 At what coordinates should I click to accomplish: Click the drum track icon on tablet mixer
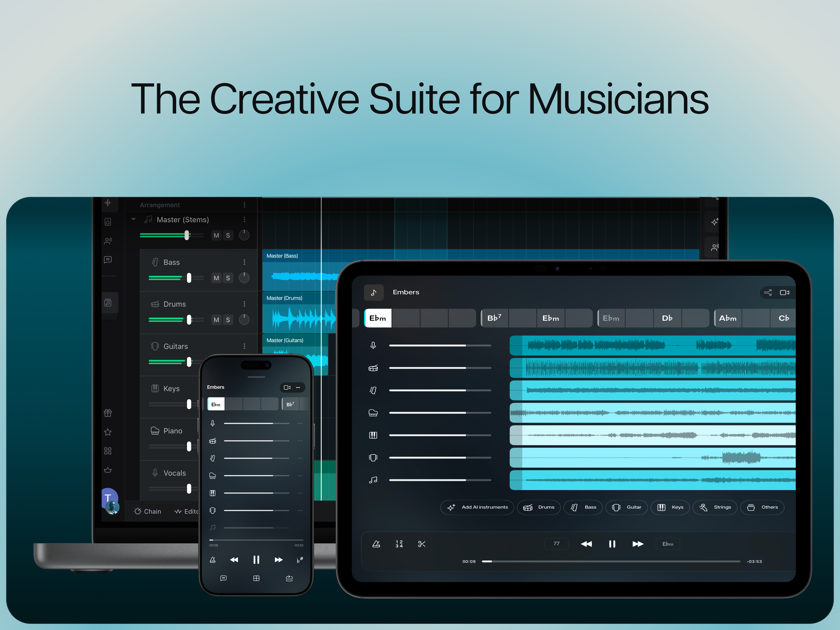(x=373, y=368)
